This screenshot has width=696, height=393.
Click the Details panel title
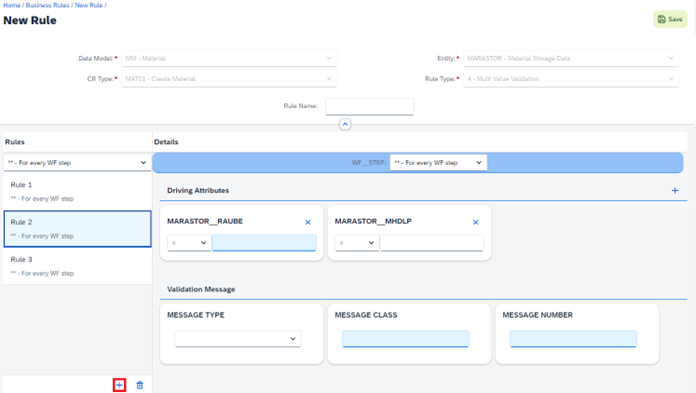point(166,142)
